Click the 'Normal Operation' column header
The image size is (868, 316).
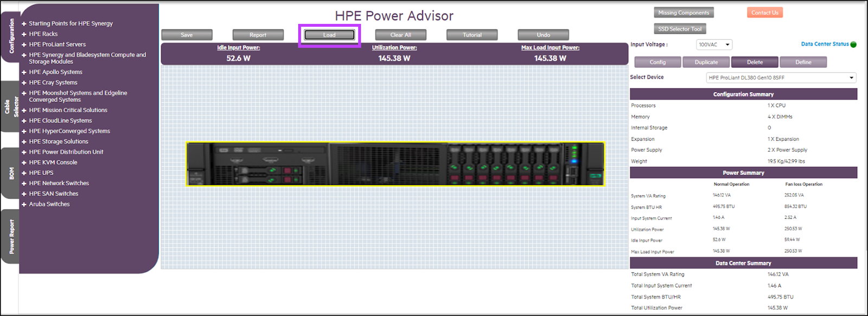click(731, 184)
